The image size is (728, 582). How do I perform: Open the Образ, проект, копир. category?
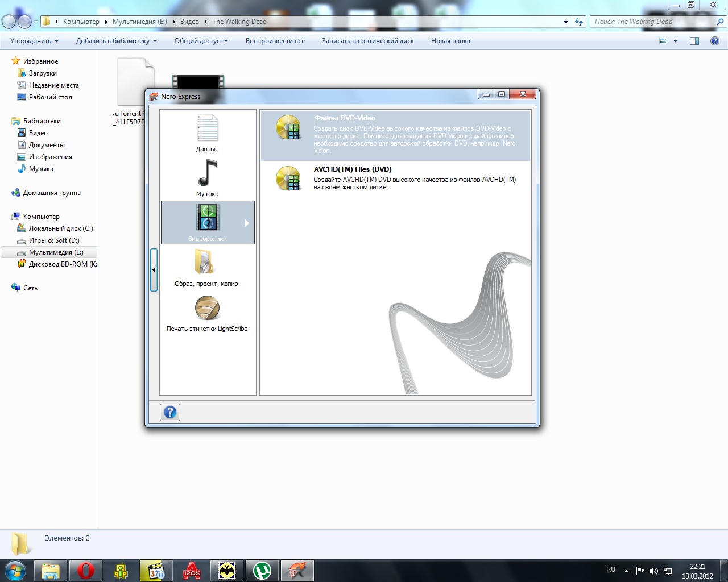point(208,267)
